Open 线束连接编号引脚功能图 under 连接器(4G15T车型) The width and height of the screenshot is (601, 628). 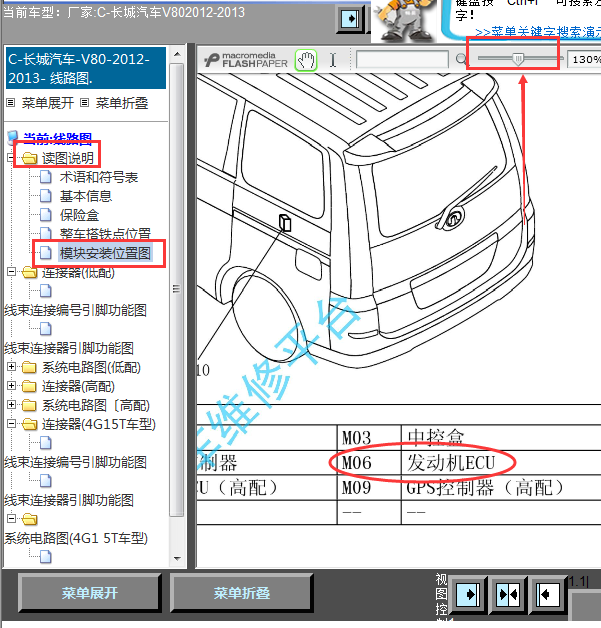point(75,463)
